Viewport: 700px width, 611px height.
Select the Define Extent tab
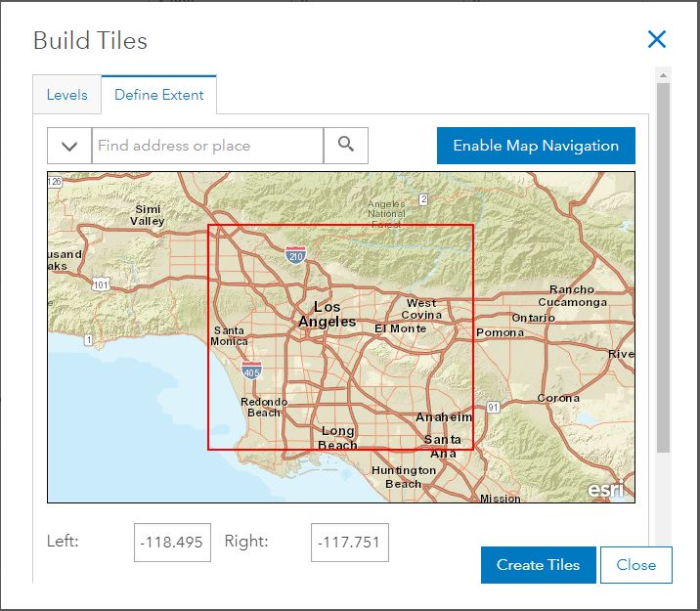pos(159,95)
